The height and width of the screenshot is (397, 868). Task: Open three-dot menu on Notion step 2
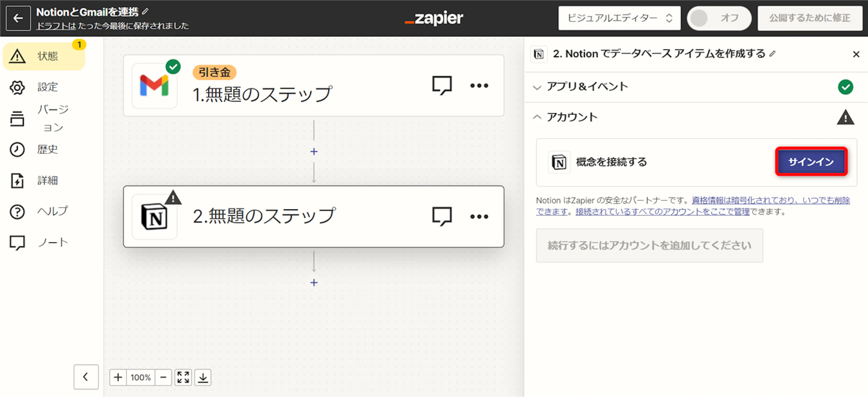tap(479, 217)
